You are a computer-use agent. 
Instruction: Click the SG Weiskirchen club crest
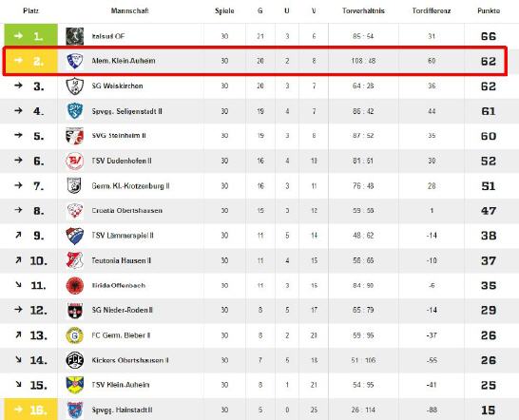[74, 86]
